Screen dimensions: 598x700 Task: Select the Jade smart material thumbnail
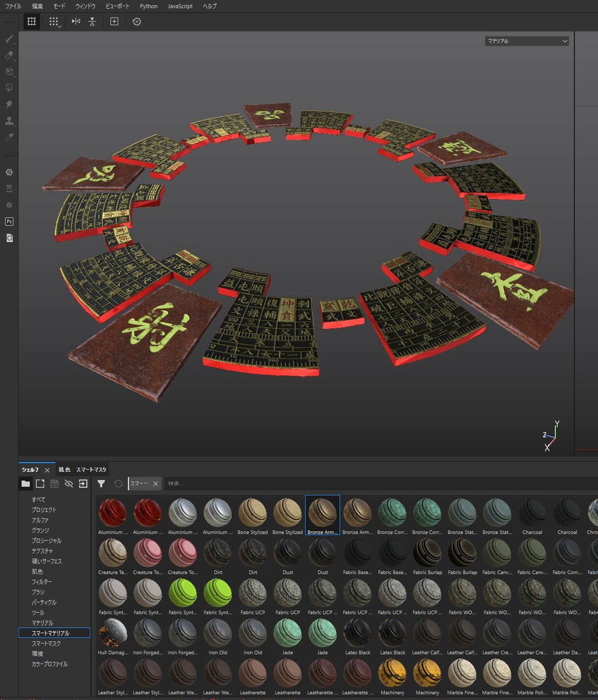point(287,633)
